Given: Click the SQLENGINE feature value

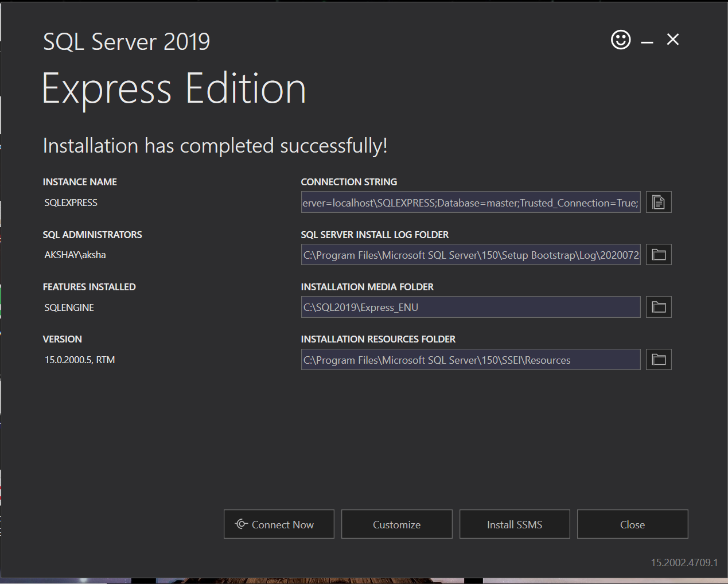Looking at the screenshot, I should pyautogui.click(x=69, y=307).
